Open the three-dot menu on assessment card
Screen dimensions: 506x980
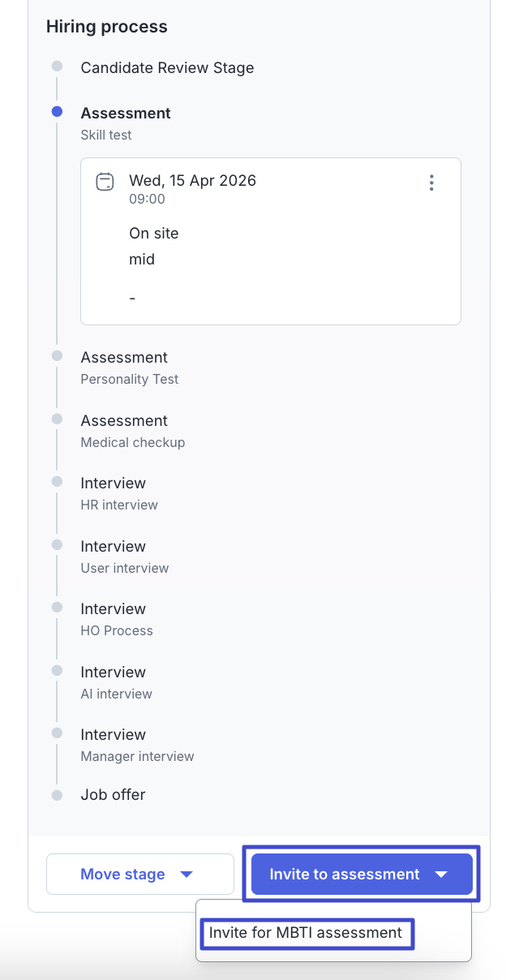click(x=431, y=183)
